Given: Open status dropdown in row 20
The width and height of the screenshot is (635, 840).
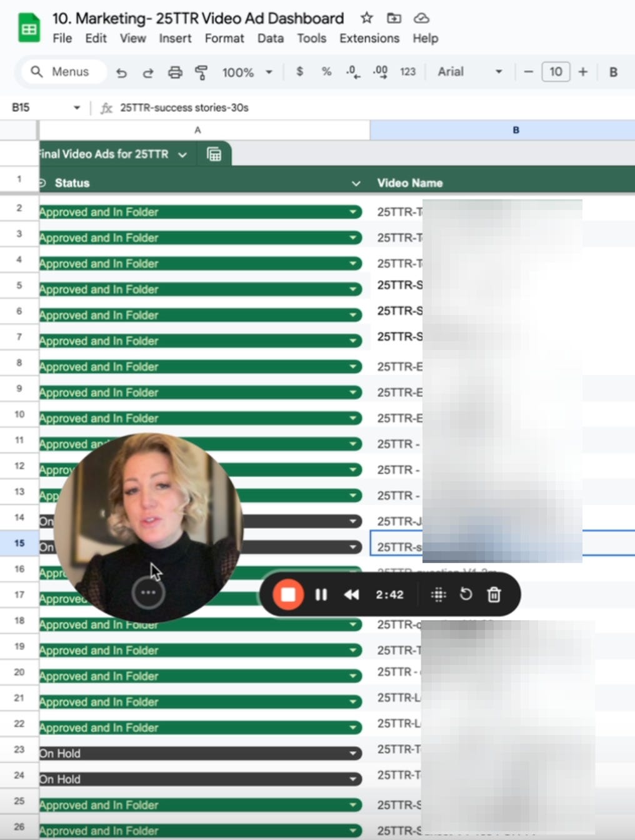Looking at the screenshot, I should [x=354, y=676].
